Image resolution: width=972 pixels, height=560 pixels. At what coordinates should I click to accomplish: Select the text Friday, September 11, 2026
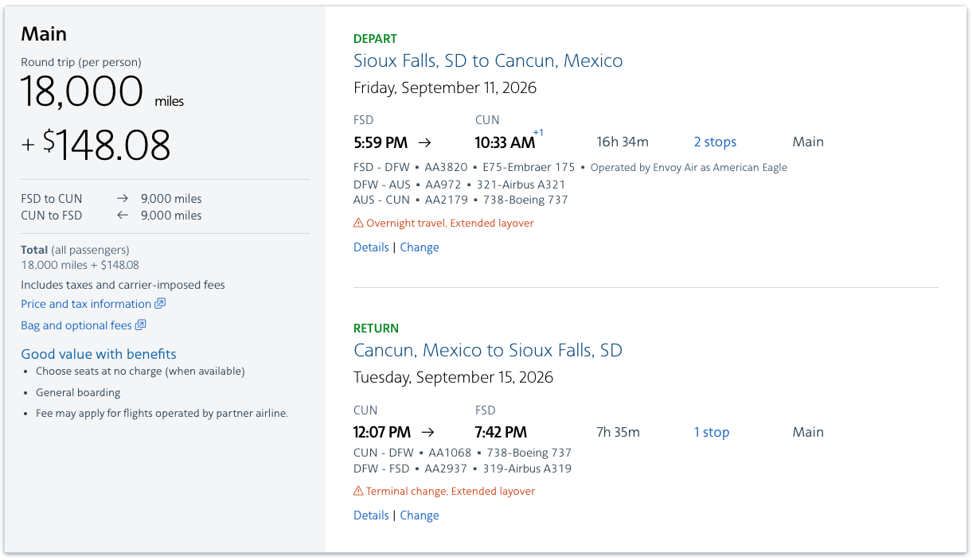pyautogui.click(x=445, y=87)
